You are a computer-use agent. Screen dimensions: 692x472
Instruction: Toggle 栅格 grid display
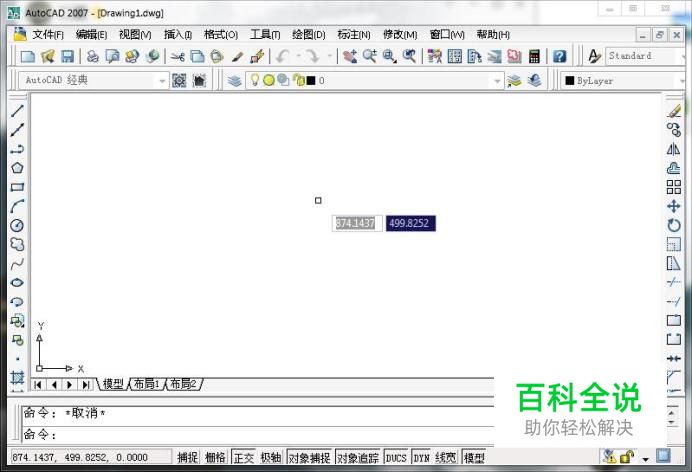point(215,457)
